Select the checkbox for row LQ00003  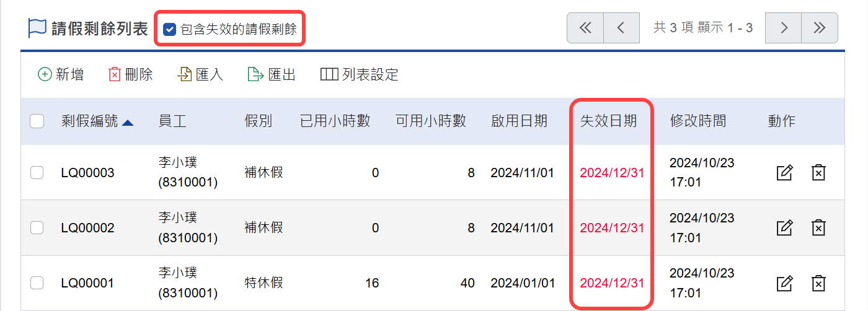37,173
